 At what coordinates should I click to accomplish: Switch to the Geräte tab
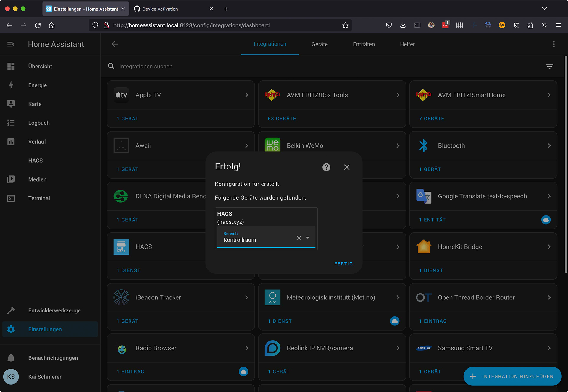[319, 44]
